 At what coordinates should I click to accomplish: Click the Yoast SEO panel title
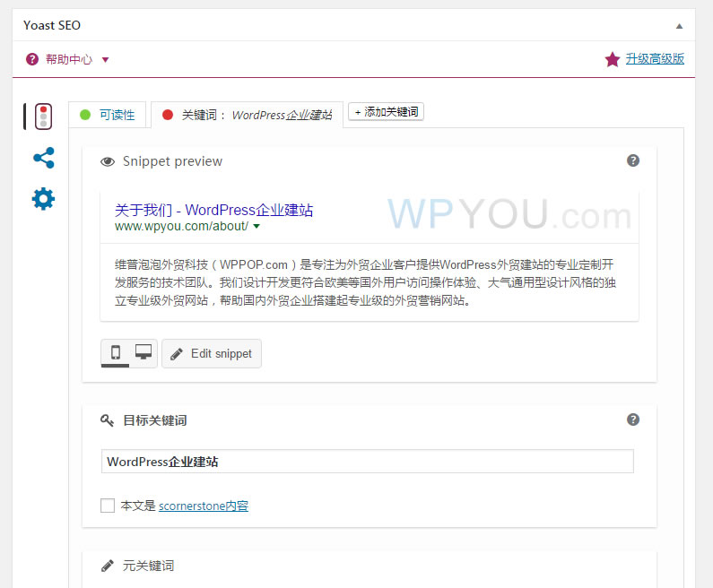click(x=52, y=25)
